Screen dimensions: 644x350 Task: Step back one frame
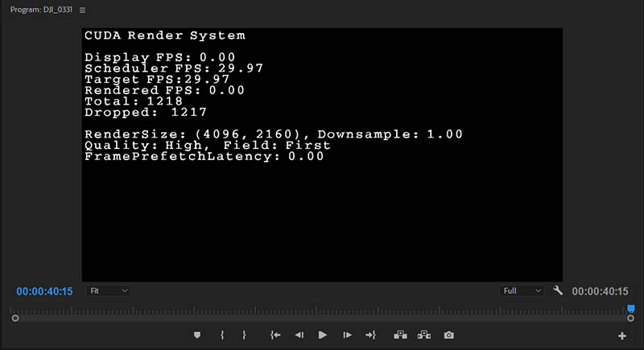pyautogui.click(x=299, y=336)
